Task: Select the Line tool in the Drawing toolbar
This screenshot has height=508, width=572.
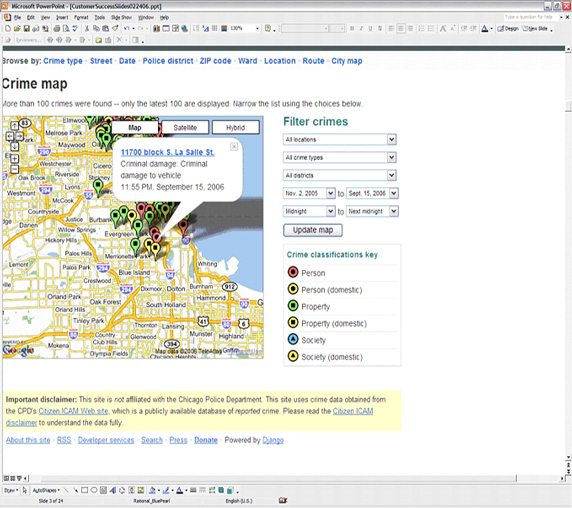Action: point(66,490)
